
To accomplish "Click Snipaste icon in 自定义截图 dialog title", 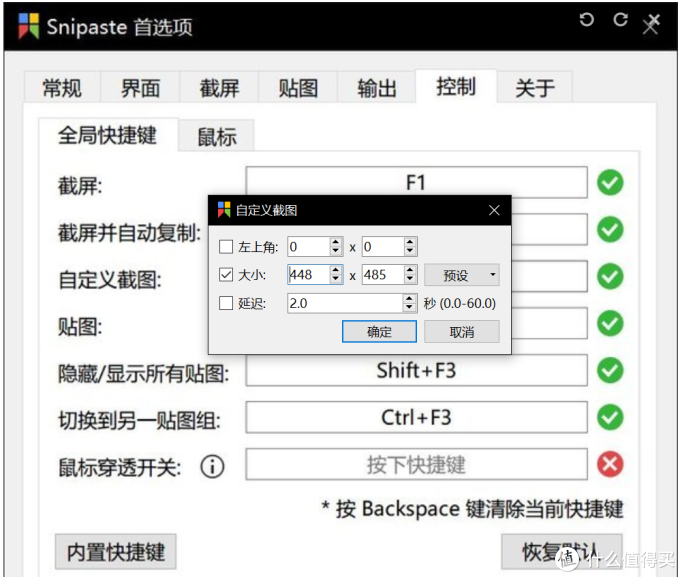I will pos(224,210).
